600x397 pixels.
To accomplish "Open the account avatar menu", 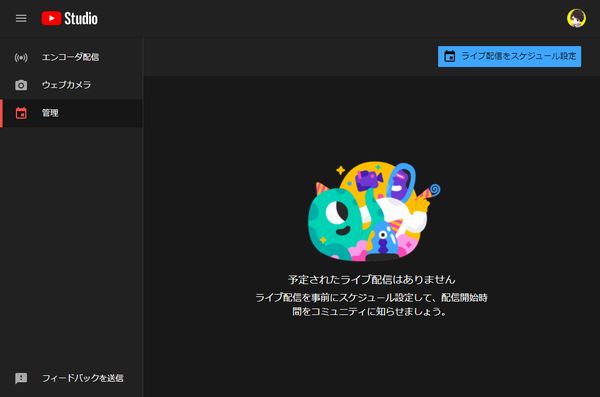I will [576, 18].
